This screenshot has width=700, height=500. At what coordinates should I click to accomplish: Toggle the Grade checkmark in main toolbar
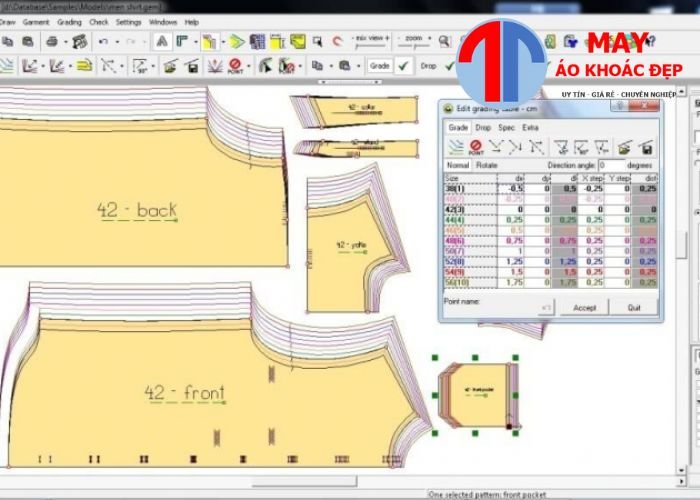click(x=404, y=66)
